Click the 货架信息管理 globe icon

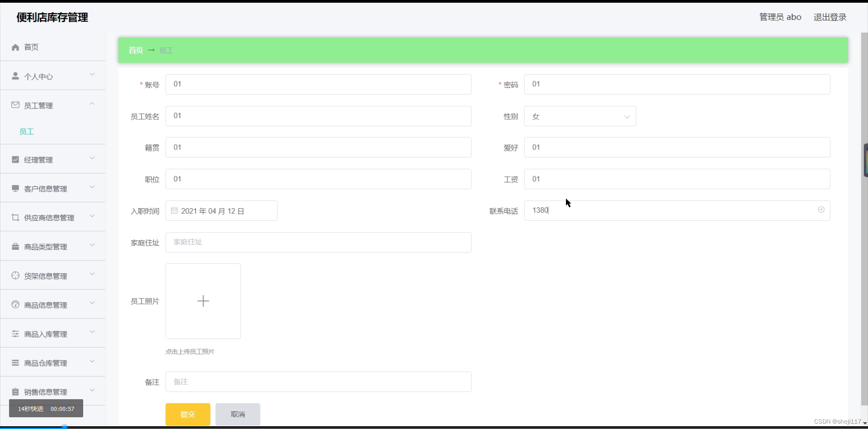(15, 275)
